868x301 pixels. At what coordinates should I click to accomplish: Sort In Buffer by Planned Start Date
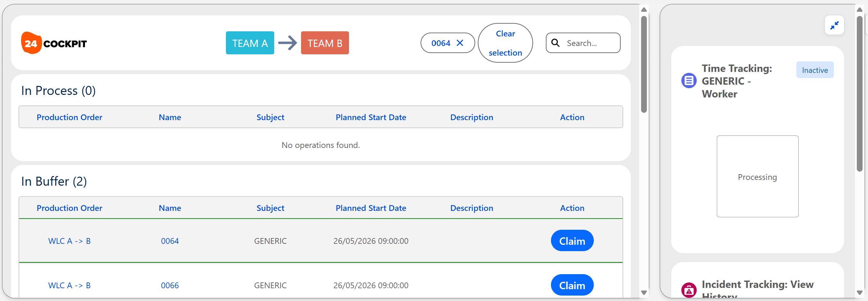pos(371,208)
